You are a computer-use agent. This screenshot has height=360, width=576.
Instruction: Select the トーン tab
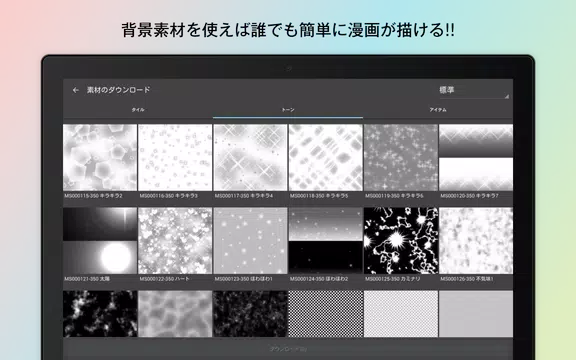288,110
